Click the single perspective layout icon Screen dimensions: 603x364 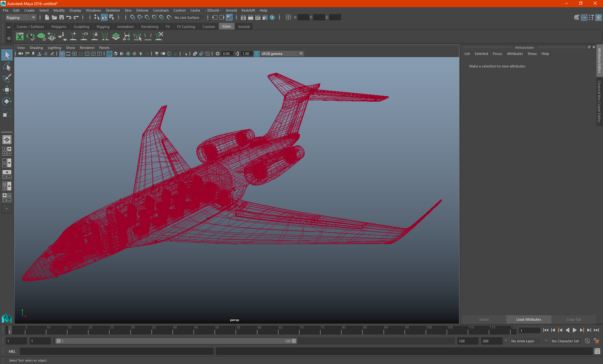7,140
